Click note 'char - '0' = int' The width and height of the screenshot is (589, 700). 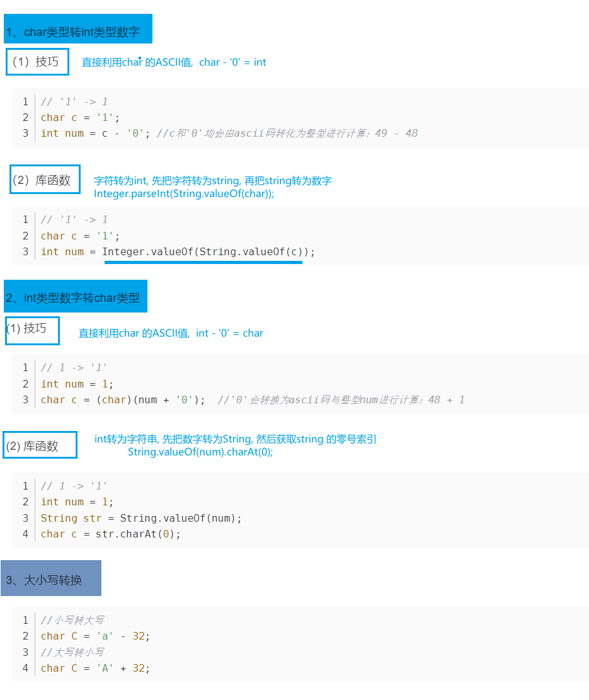pos(232,62)
